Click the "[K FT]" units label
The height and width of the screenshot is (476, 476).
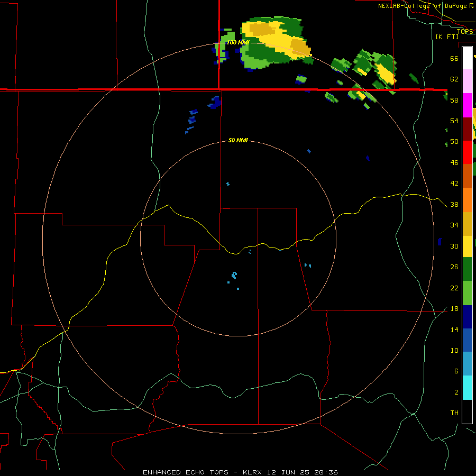(x=447, y=36)
